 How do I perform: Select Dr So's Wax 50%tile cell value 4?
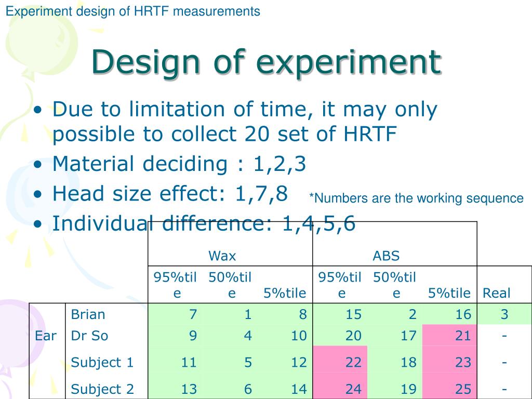coord(230,336)
